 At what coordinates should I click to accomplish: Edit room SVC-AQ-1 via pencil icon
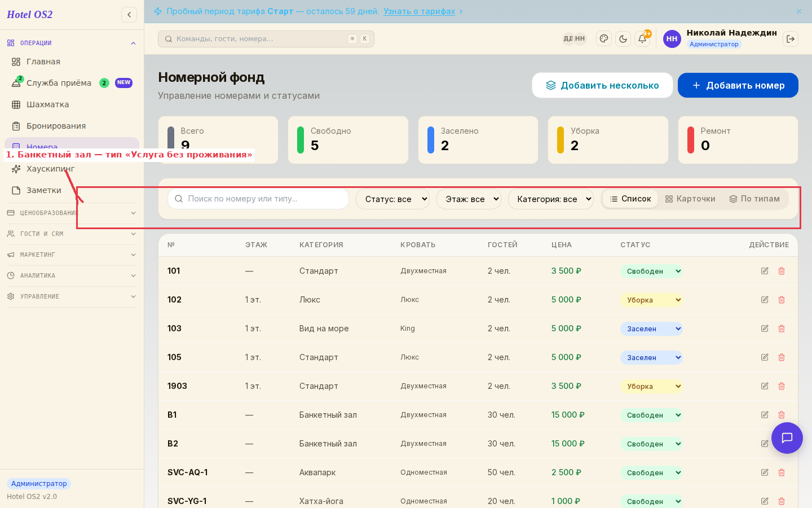tap(765, 472)
